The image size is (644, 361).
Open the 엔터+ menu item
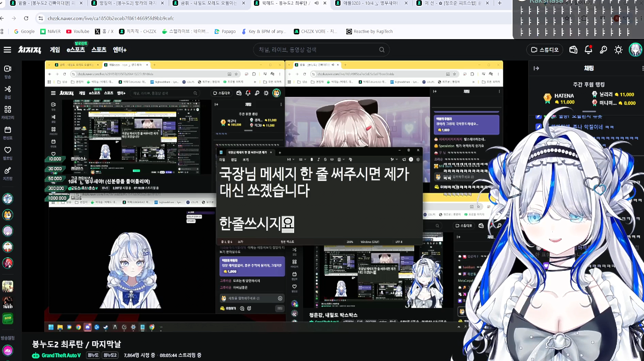120,49
